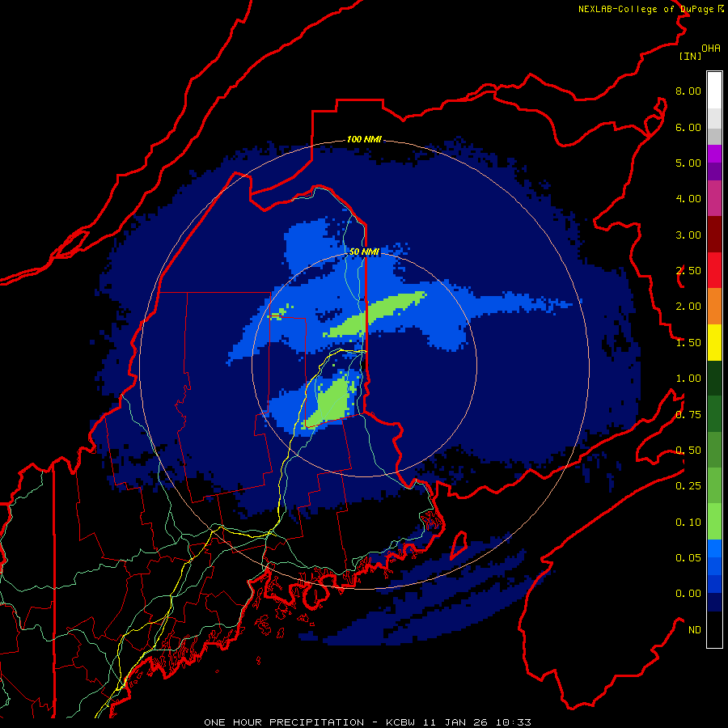The width and height of the screenshot is (728, 728).
Task: Select the 4.00 legend value
Action: tap(688, 199)
